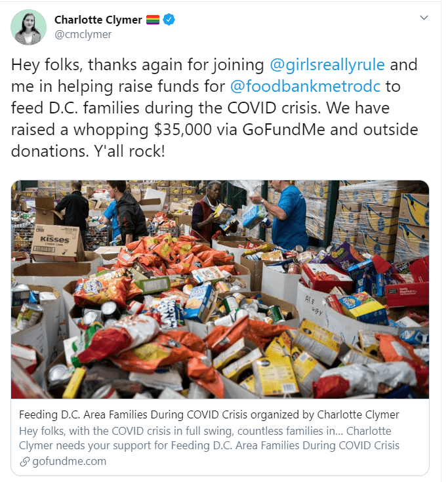Click the '$35,000' text in tweet
This screenshot has height=482, width=448.
pos(182,129)
